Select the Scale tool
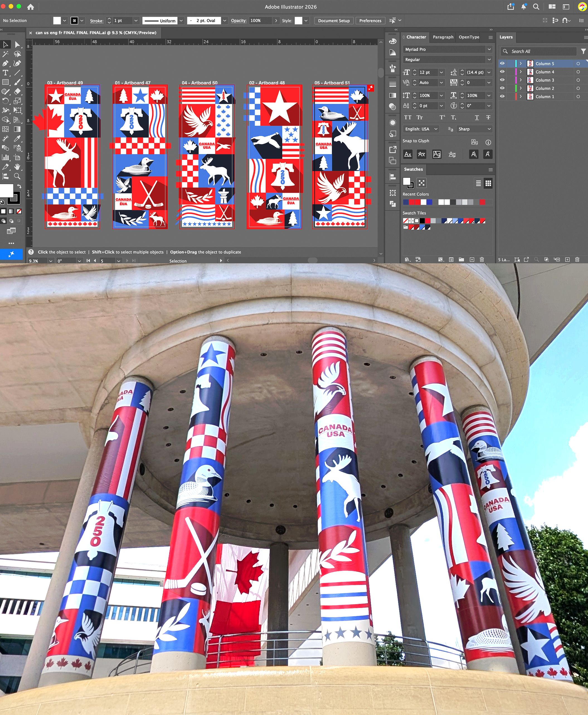This screenshot has width=588, height=715. coord(18,101)
